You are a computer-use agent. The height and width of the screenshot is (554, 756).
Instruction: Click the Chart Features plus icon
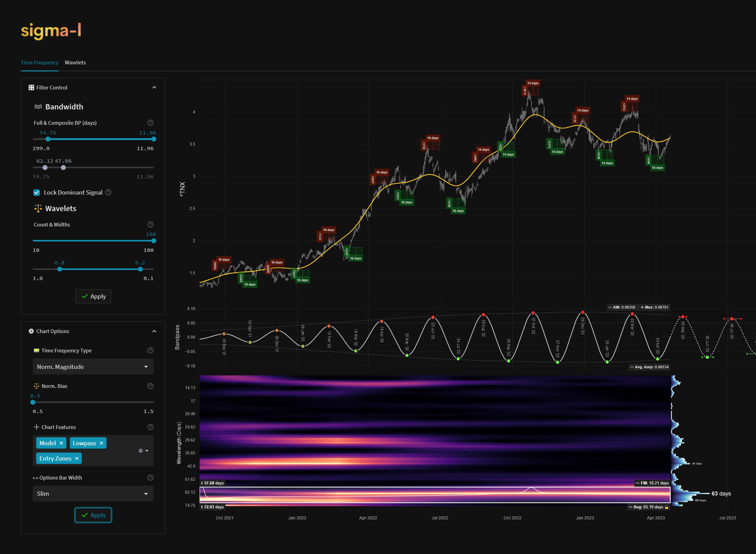(36, 427)
